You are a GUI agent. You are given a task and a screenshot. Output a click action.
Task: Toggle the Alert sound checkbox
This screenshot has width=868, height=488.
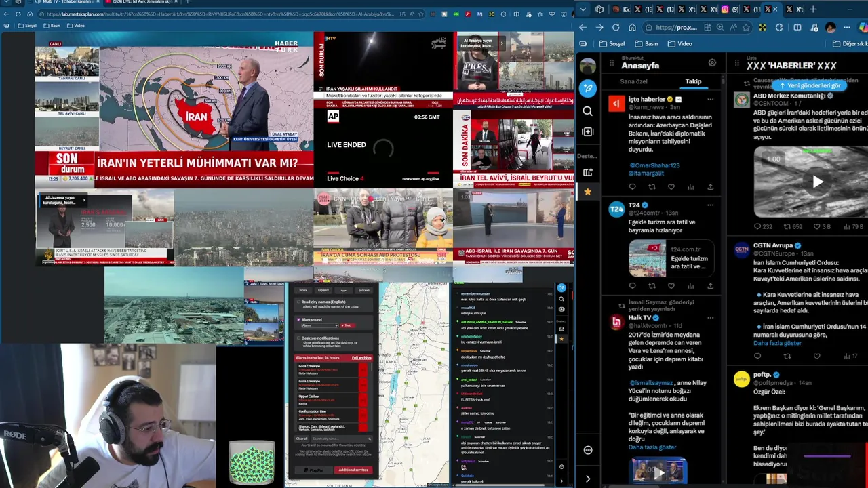(298, 319)
